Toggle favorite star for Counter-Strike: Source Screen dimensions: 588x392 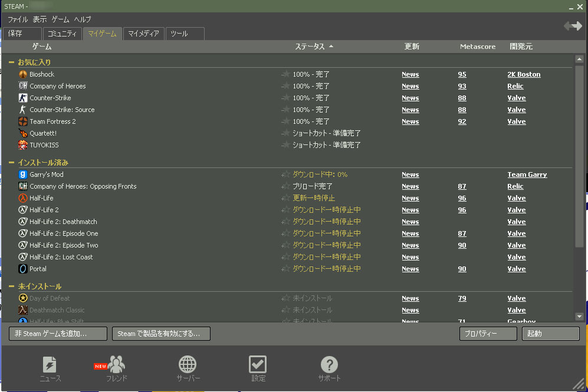[x=286, y=110]
